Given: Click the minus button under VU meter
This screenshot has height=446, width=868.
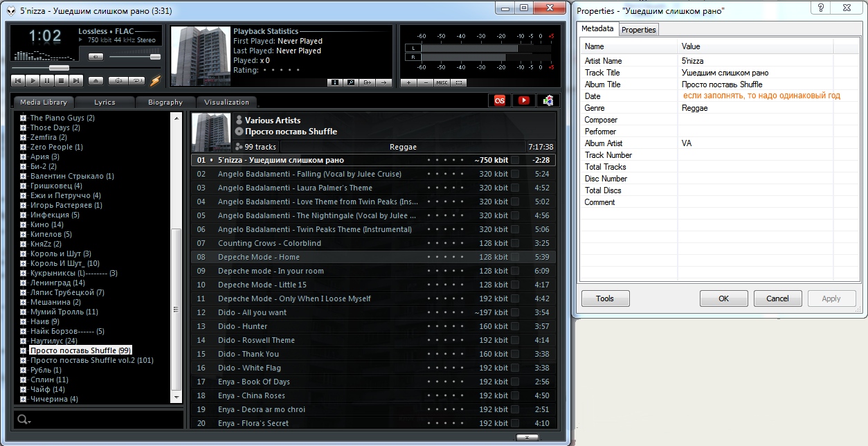Looking at the screenshot, I should (x=426, y=82).
